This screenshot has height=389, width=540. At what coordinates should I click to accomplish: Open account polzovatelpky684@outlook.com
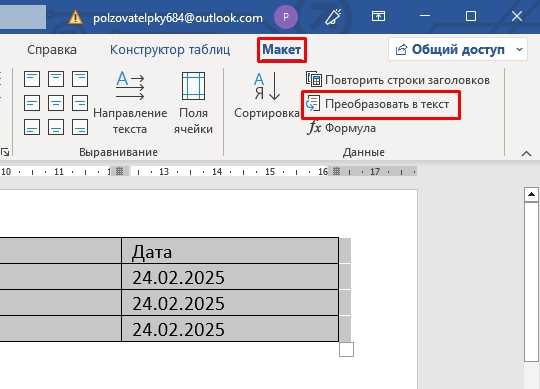178,18
